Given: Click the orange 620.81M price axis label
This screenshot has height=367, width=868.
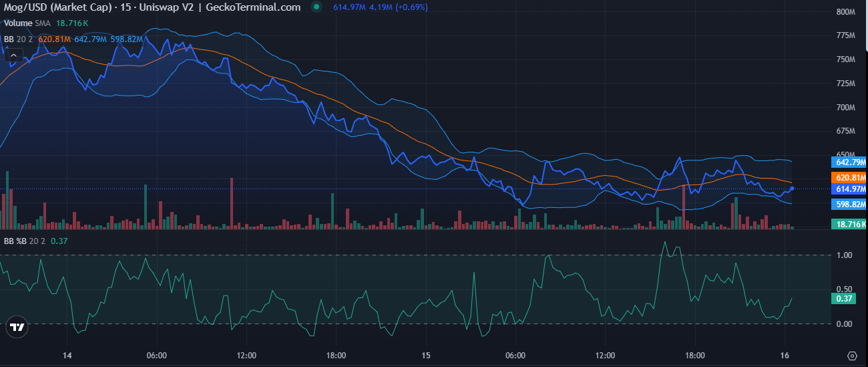Looking at the screenshot, I should (849, 177).
